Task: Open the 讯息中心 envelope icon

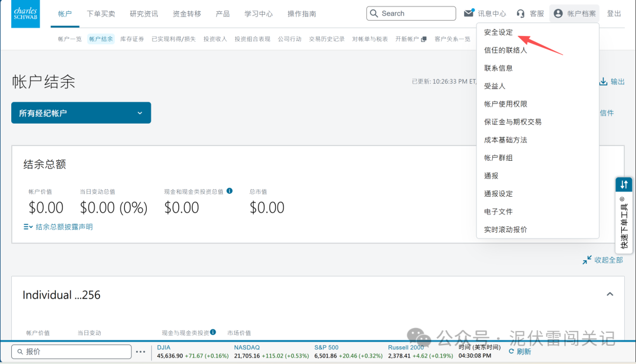Action: [468, 12]
